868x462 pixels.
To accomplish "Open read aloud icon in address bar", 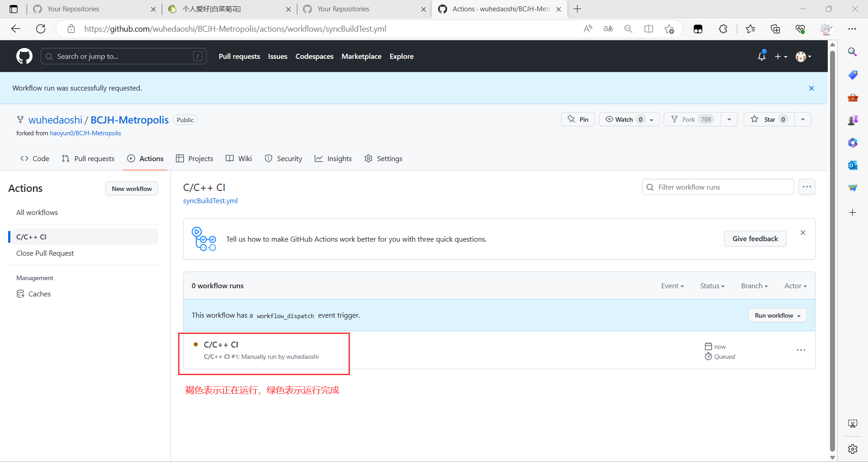I will click(588, 29).
